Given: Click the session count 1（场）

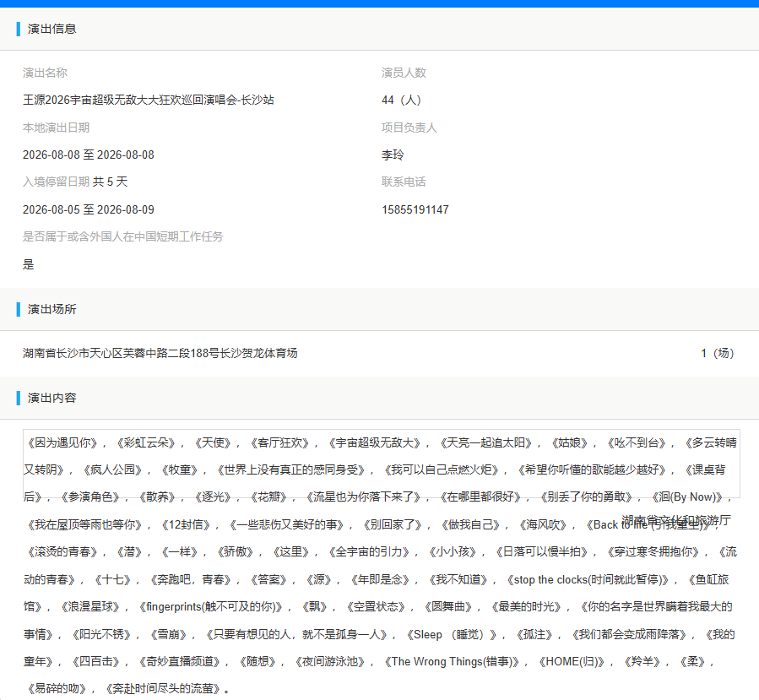Looking at the screenshot, I should [718, 354].
